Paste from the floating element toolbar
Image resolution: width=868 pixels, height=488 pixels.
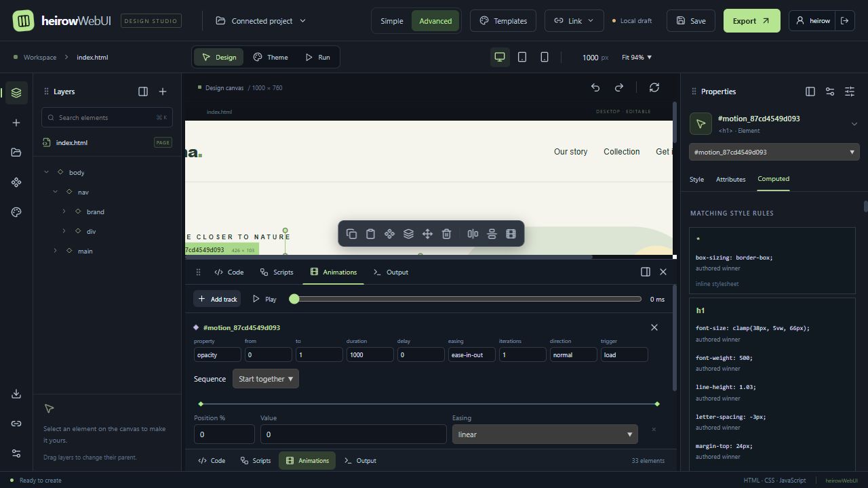pos(370,234)
